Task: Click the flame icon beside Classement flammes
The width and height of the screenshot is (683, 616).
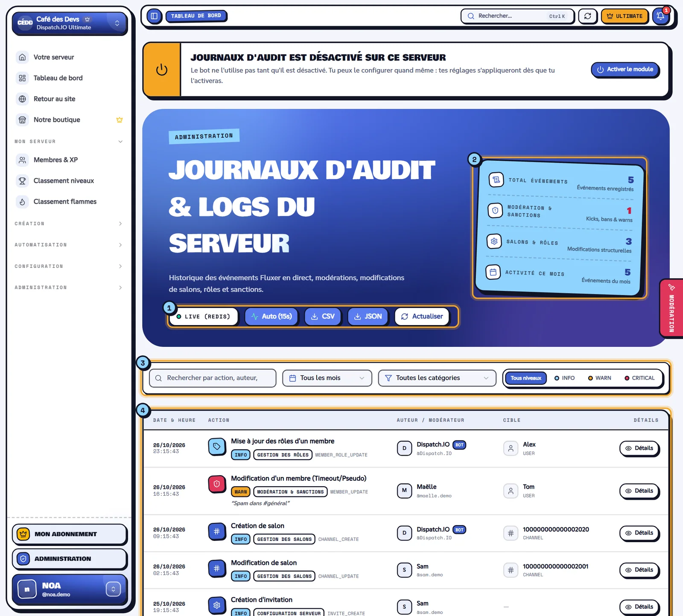Action: coord(23,202)
